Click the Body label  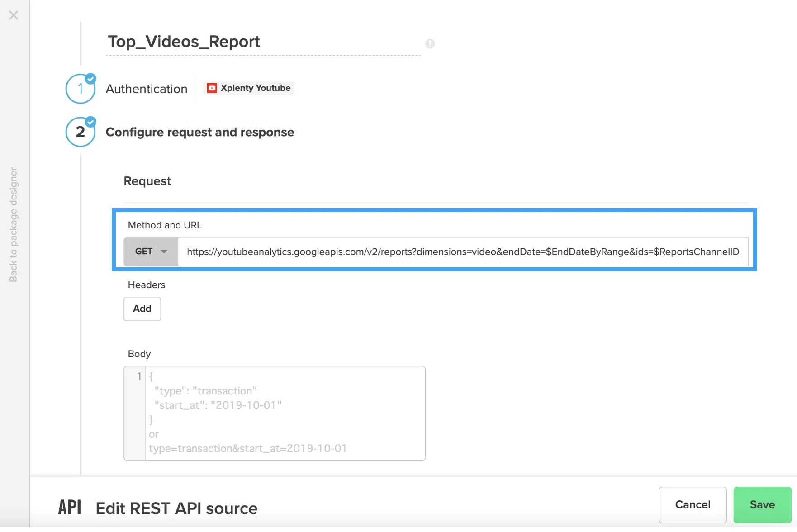139,354
